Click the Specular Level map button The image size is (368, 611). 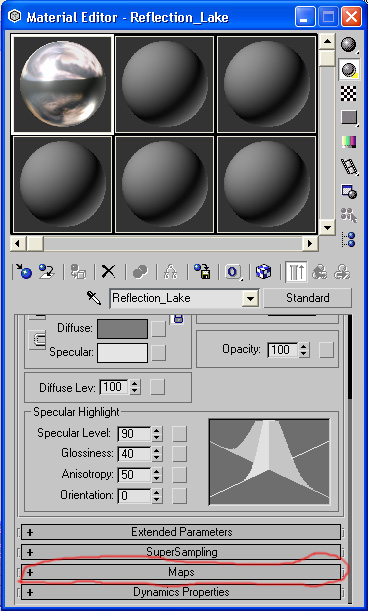[179, 433]
